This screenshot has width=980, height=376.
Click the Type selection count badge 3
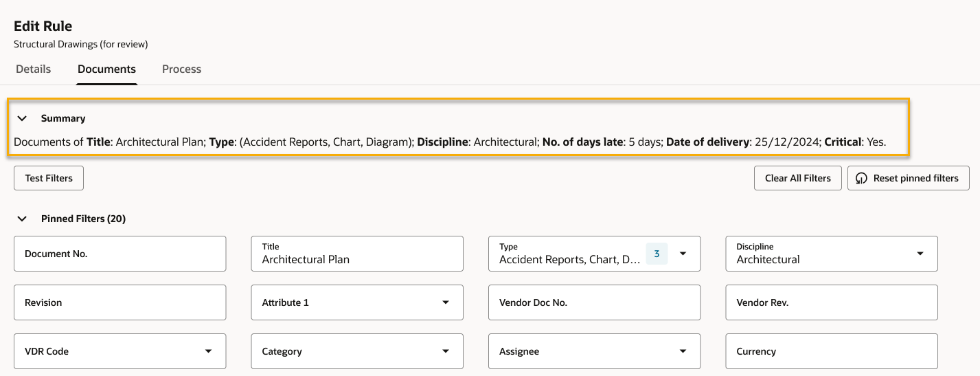tap(657, 254)
